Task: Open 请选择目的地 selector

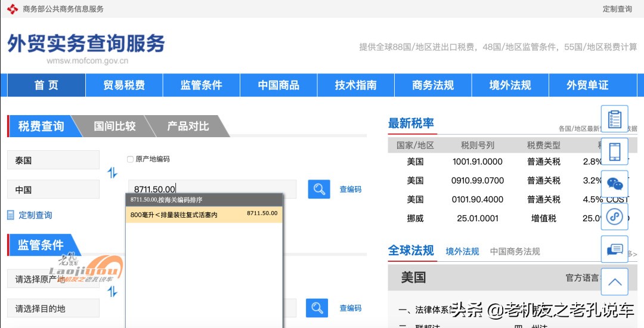Action: [54, 308]
